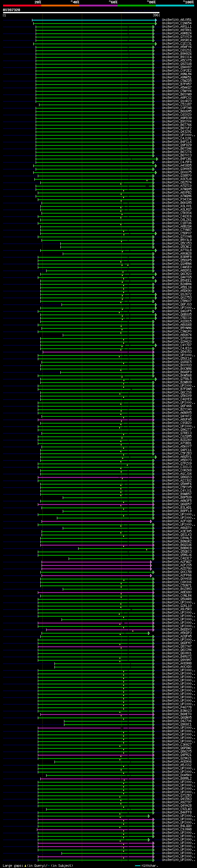Select hit label UniRef100_C5K9S4
197x868 pixels.
pos(177,213)
